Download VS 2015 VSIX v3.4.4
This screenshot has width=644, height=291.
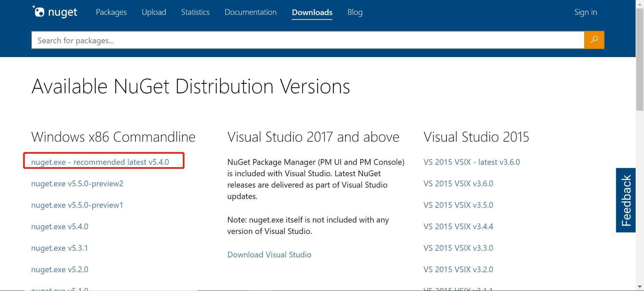pyautogui.click(x=458, y=227)
